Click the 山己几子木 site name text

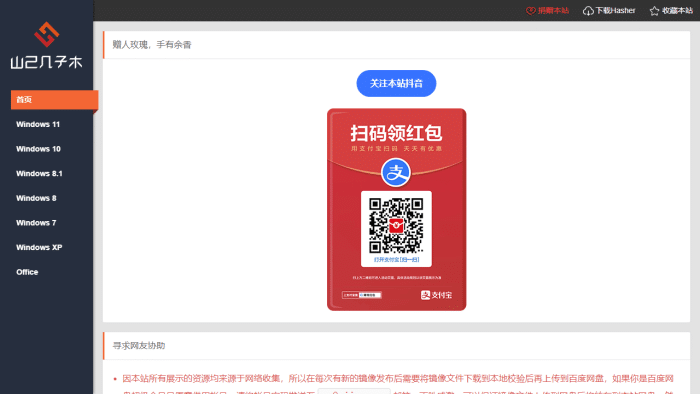pyautogui.click(x=46, y=62)
